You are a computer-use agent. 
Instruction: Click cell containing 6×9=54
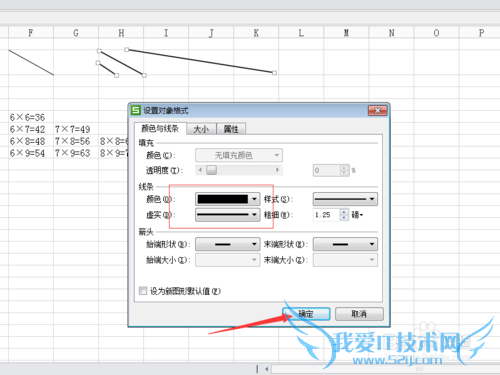(x=31, y=153)
